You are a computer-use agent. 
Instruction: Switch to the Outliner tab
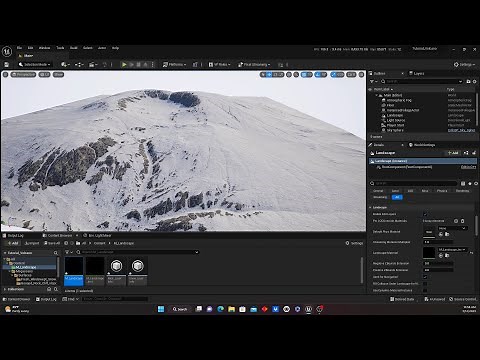pos(379,73)
